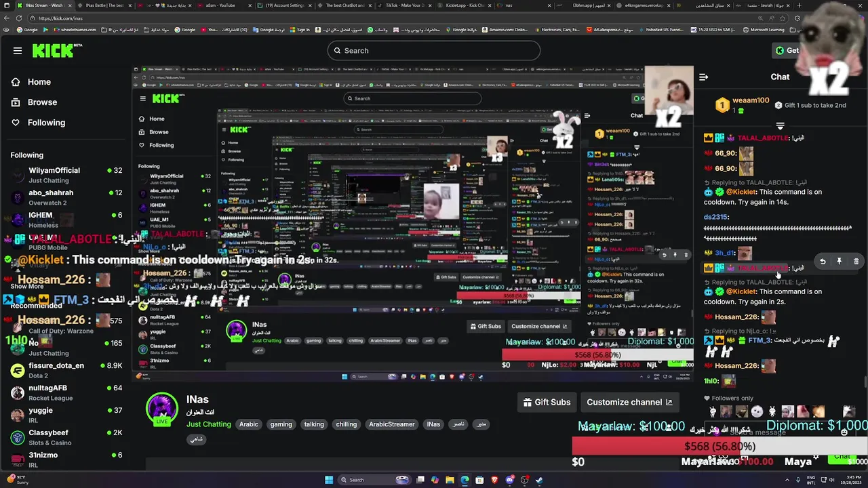Open Browse in the sidebar

pyautogui.click(x=34, y=102)
